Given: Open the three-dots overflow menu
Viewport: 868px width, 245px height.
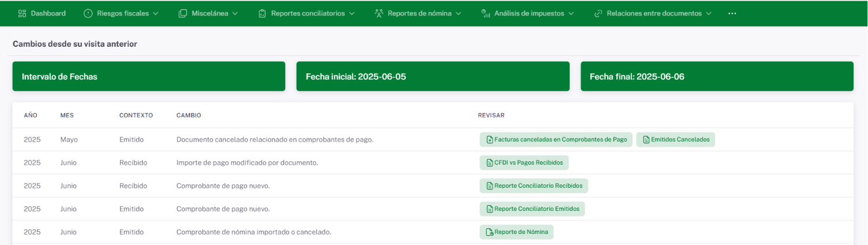Looking at the screenshot, I should pos(732,13).
